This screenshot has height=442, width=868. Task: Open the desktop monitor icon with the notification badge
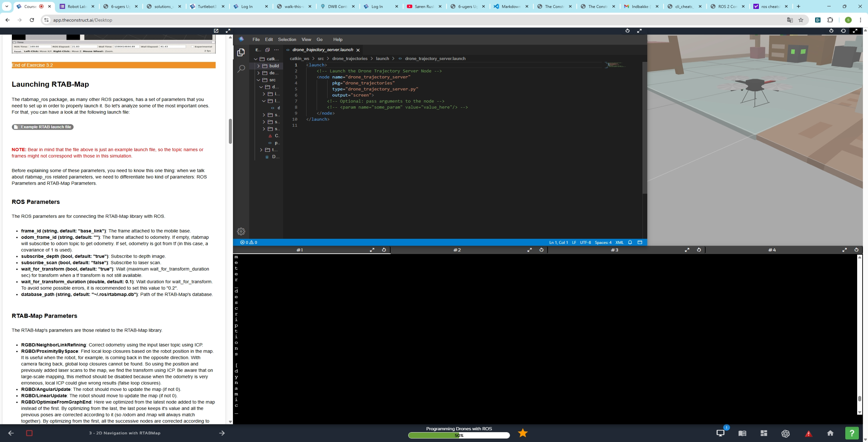[x=720, y=433]
